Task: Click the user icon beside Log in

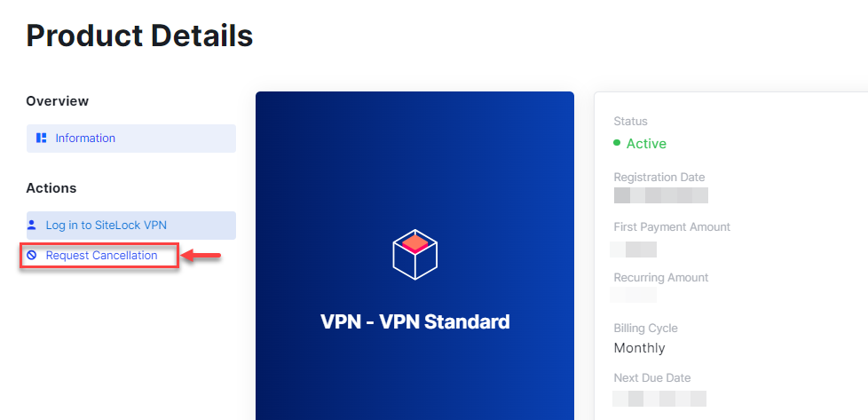Action: click(32, 226)
